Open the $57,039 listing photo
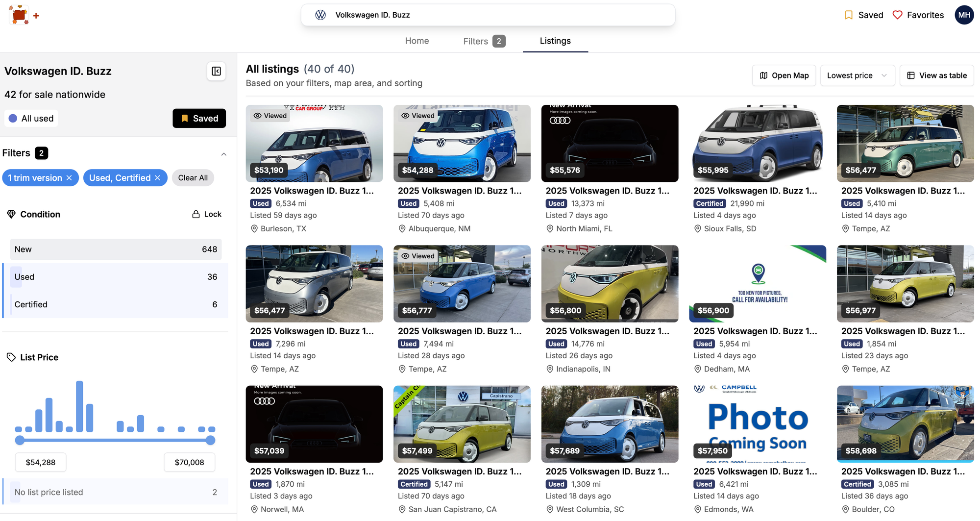This screenshot has height=521, width=980. click(314, 424)
